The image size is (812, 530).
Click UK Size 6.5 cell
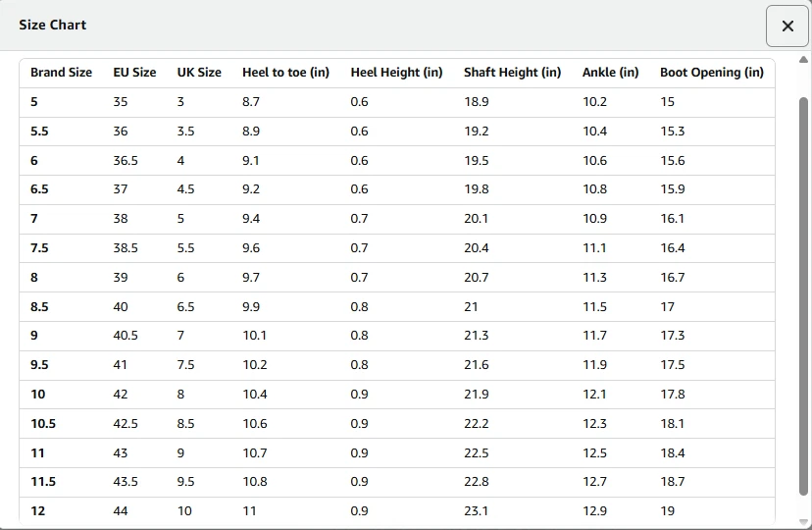(185, 307)
